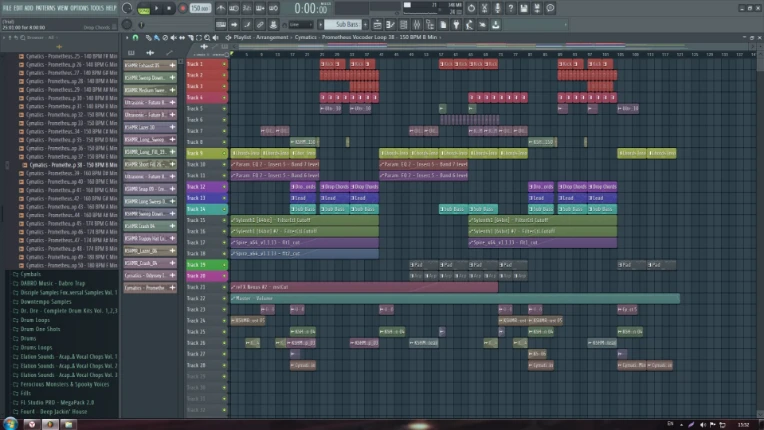
Task: Toggle the metronome icon
Action: [x=221, y=8]
